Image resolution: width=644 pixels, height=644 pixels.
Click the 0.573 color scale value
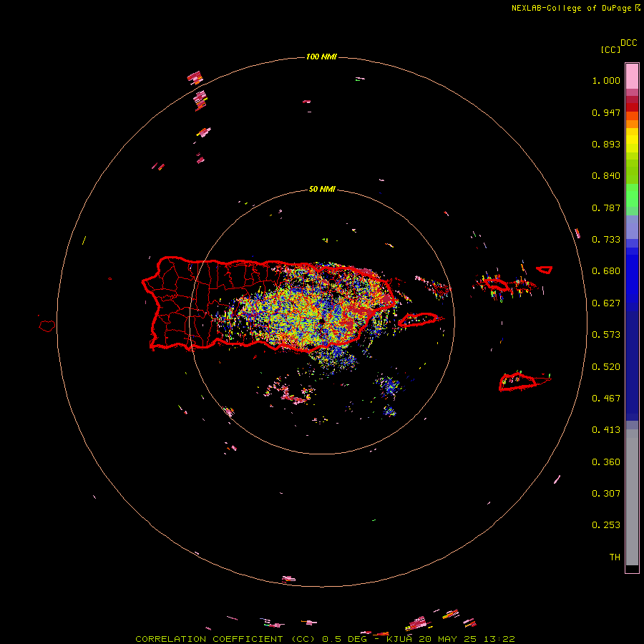click(x=606, y=335)
